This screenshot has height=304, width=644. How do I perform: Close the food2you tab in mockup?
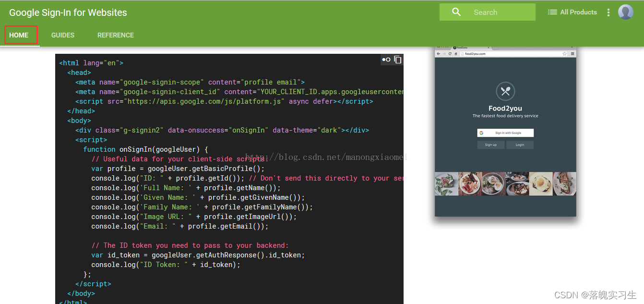coord(489,48)
